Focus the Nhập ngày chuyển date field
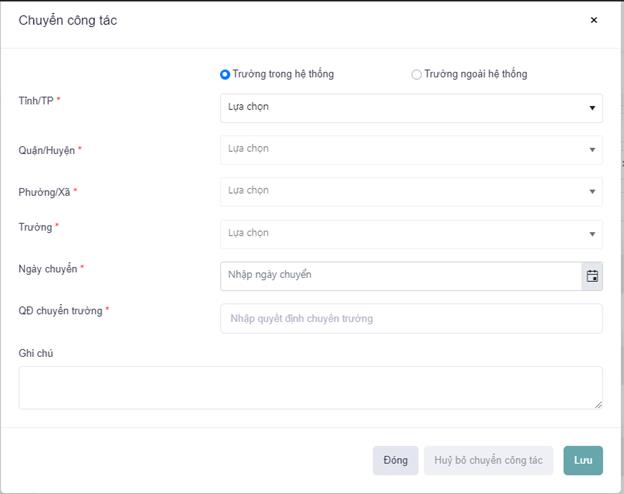This screenshot has width=624, height=494. (400, 276)
